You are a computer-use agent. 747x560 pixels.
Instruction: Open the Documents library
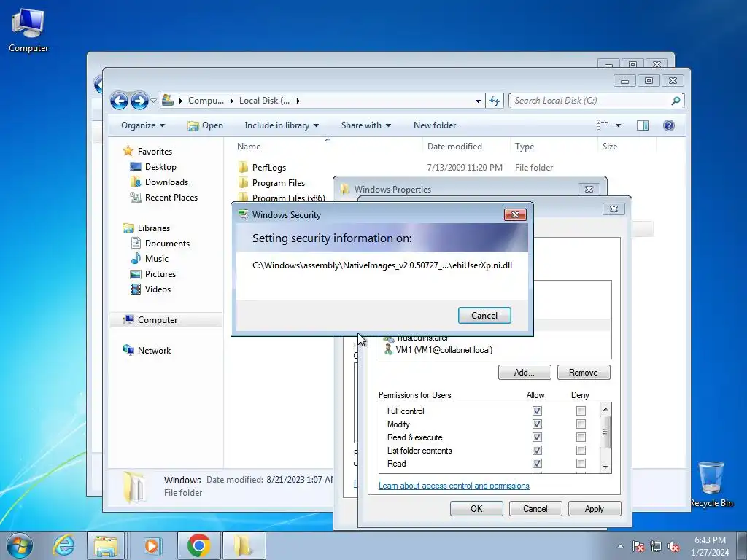[167, 244]
